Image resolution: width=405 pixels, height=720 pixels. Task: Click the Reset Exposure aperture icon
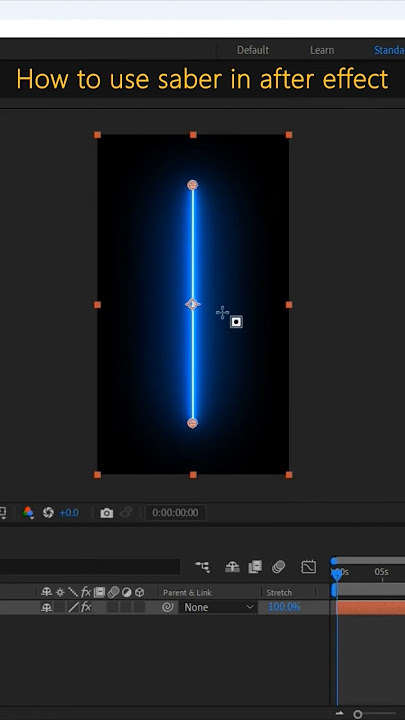pos(48,512)
